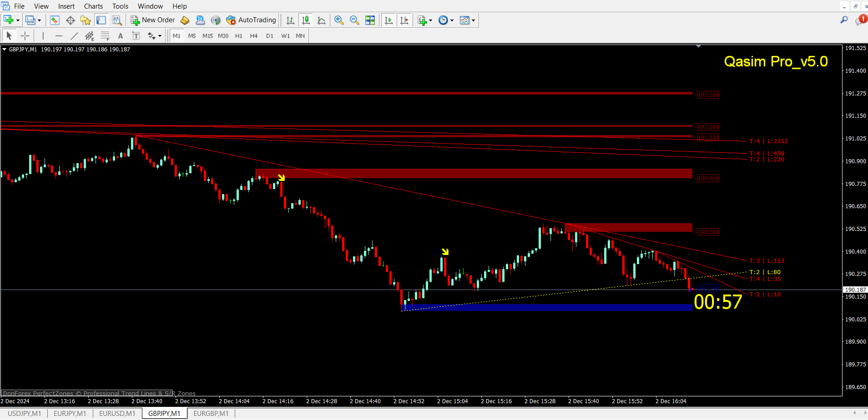The width and height of the screenshot is (868, 420).
Task: Toggle chart auto scroll
Action: coord(389,20)
